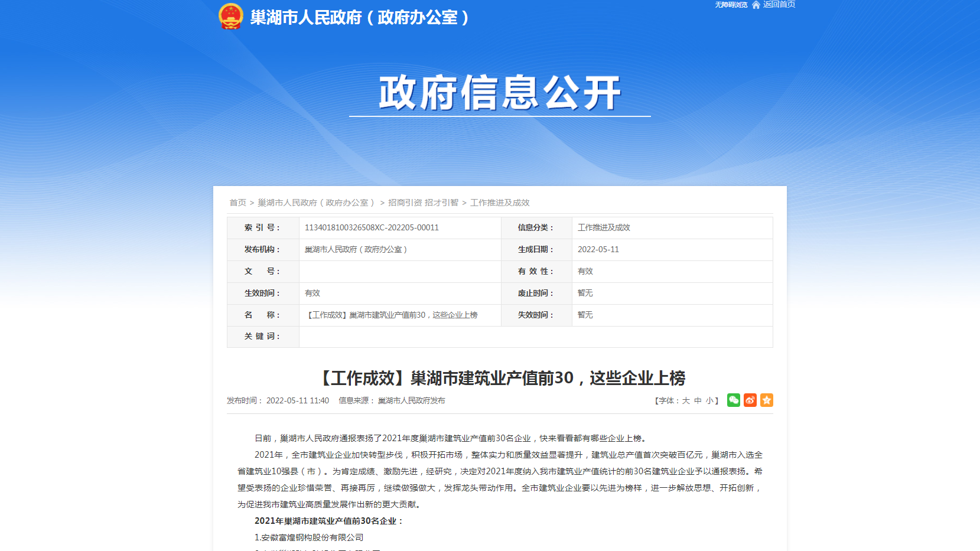The width and height of the screenshot is (980, 551).
Task: Enable 无障碍浏览 accessible browsing mode
Action: pos(730,4)
